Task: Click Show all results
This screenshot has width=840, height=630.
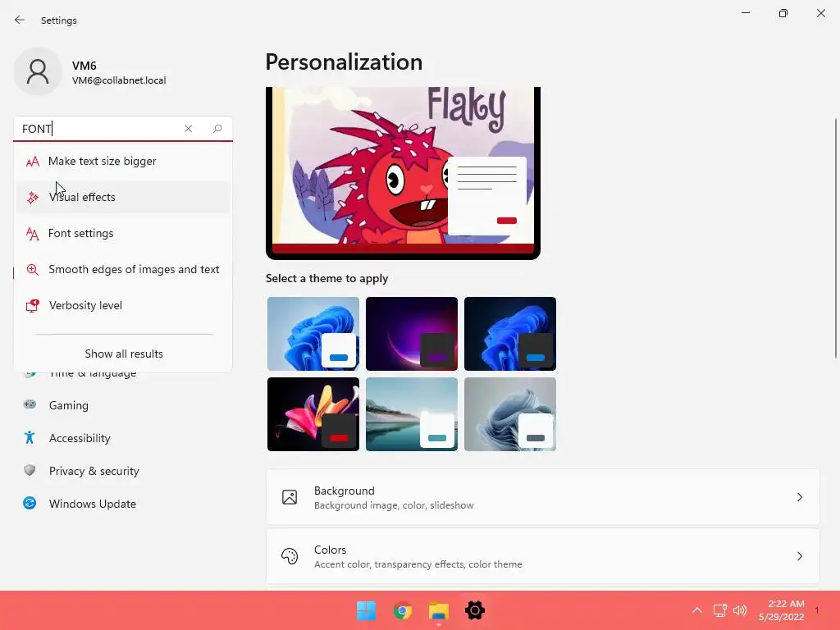Action: [x=124, y=354]
